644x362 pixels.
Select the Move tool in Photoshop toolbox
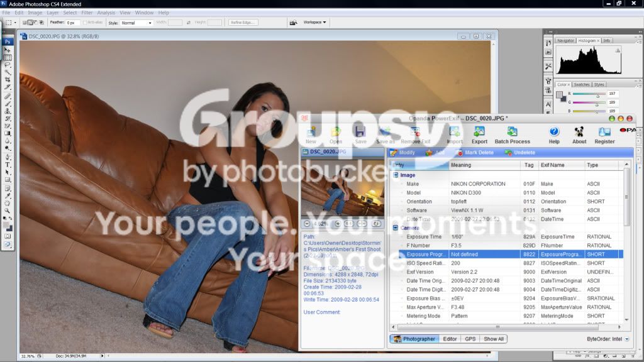(8, 50)
